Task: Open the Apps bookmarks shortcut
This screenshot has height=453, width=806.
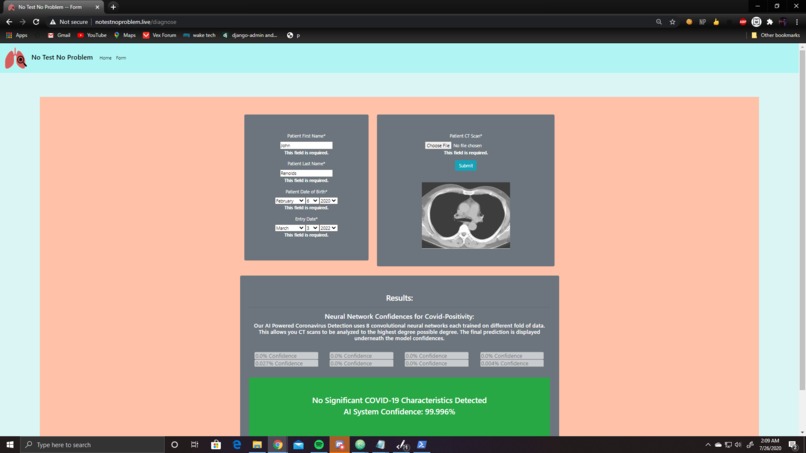Action: pyautogui.click(x=16, y=35)
